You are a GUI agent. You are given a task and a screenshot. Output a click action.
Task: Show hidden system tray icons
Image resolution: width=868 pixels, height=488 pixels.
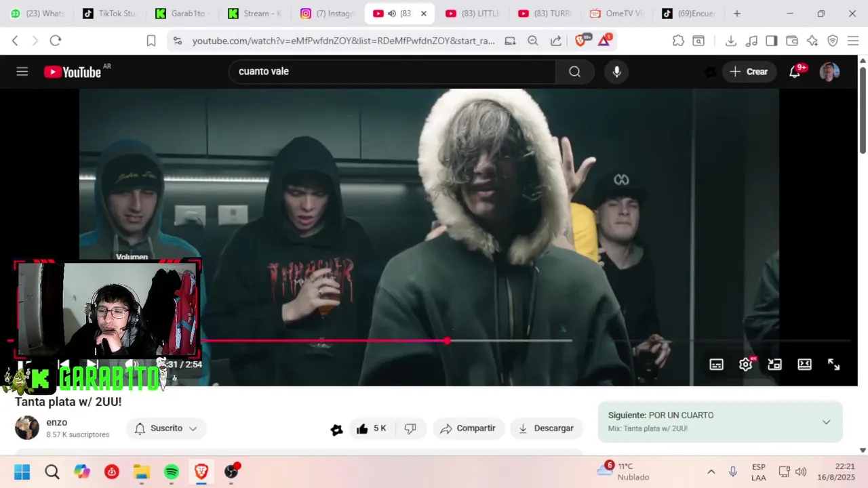point(711,472)
